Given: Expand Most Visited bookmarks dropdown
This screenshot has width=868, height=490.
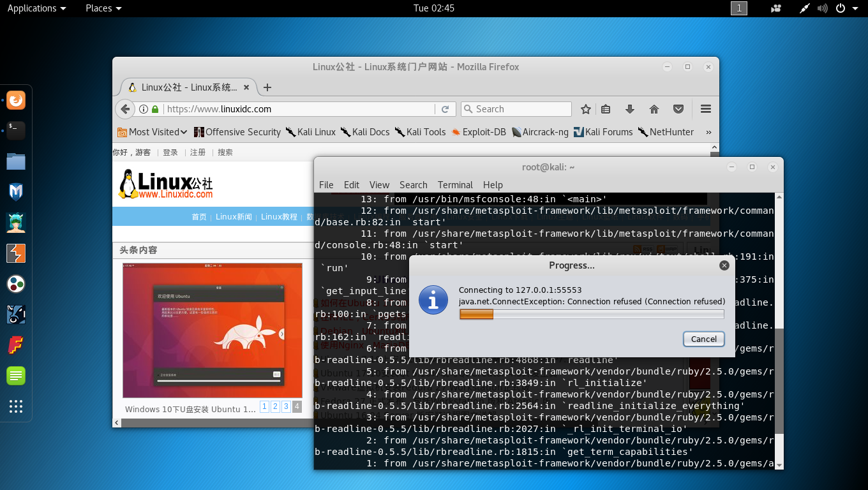Looking at the screenshot, I should point(153,132).
